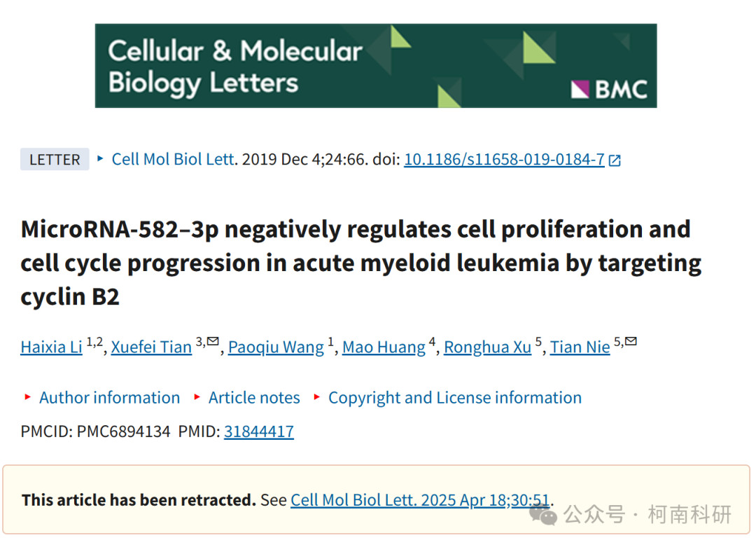Click the external link icon after the DOI
Screen dimensions: 756x545
click(615, 160)
